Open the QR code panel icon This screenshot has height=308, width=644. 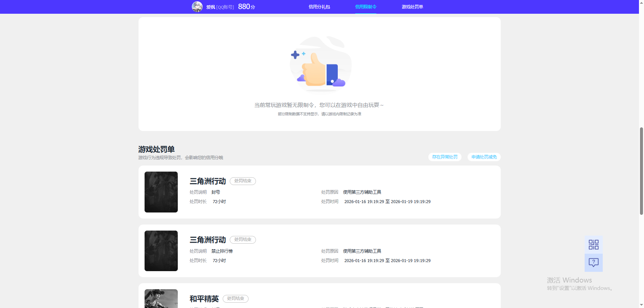coord(593,245)
